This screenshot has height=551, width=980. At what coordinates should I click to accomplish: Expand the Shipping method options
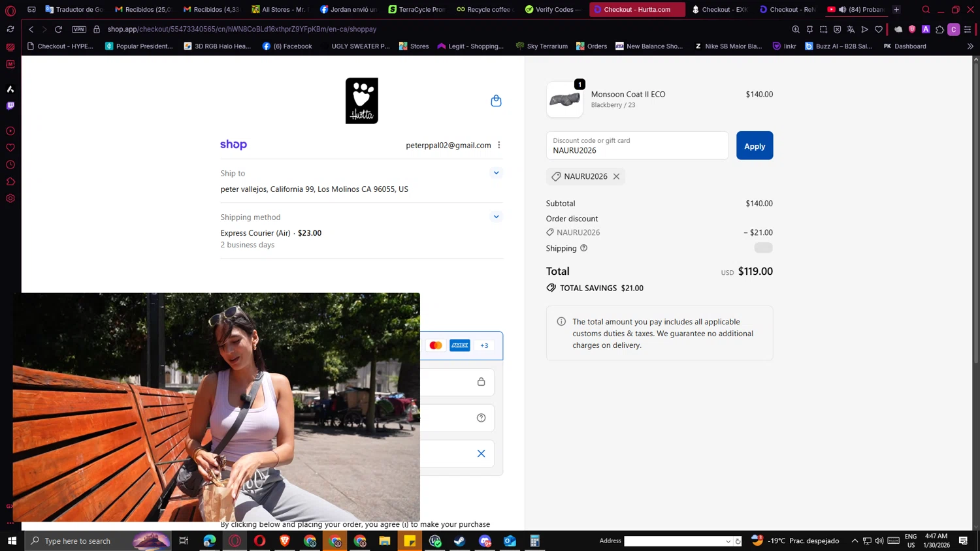pyautogui.click(x=496, y=217)
